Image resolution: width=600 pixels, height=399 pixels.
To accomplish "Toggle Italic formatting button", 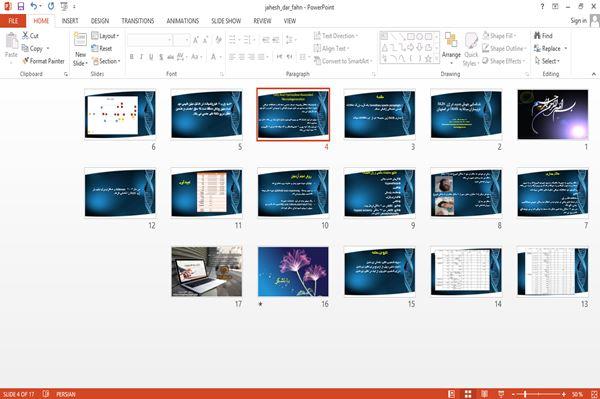I will coord(141,57).
